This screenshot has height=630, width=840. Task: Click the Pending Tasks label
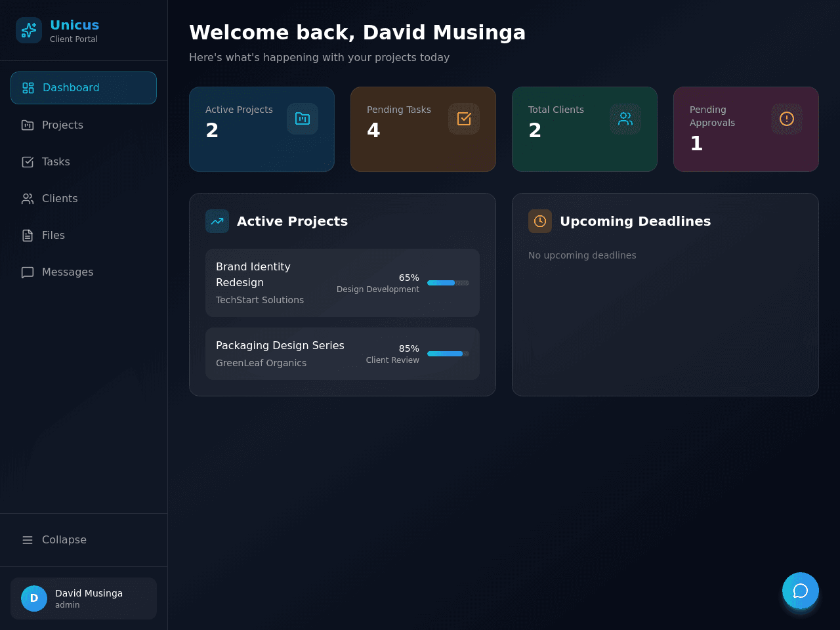(x=399, y=110)
